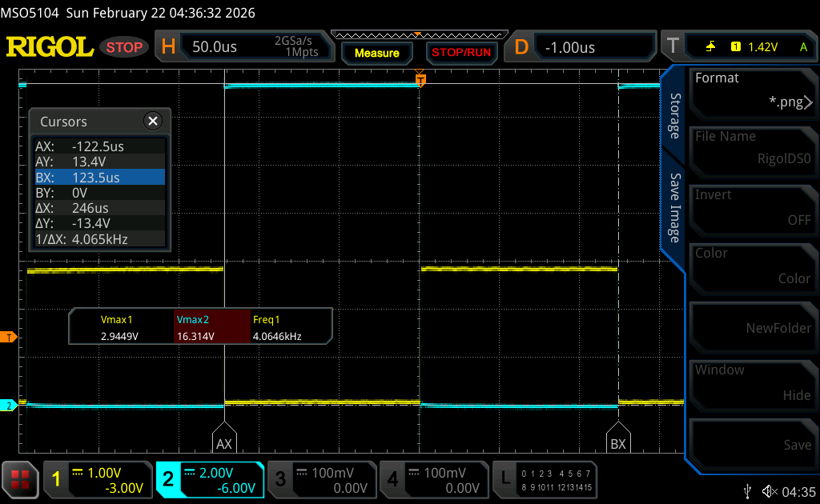Screen dimensions: 820x504
Task: Close the Cursors panel
Action: point(153,121)
